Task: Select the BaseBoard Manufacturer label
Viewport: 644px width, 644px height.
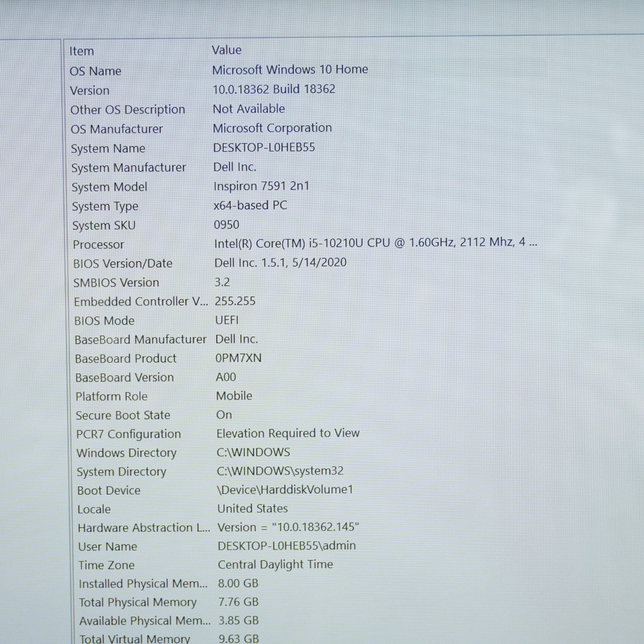Action: tap(140, 340)
